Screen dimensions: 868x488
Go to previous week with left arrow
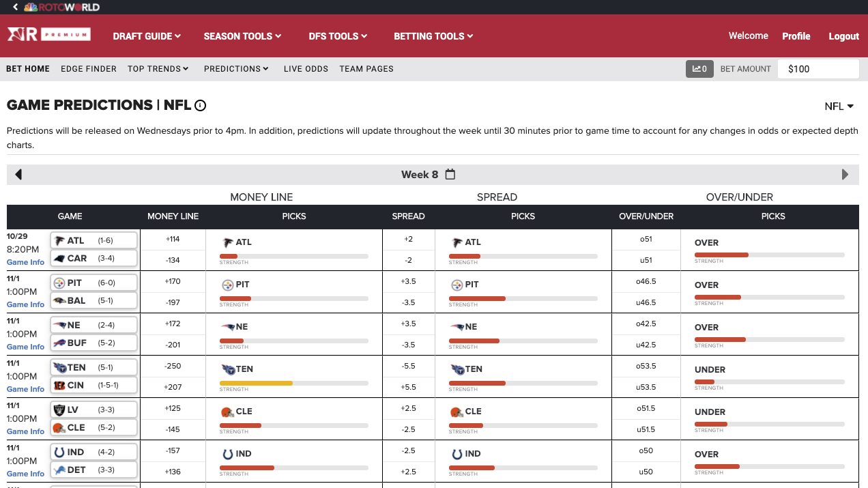18,175
